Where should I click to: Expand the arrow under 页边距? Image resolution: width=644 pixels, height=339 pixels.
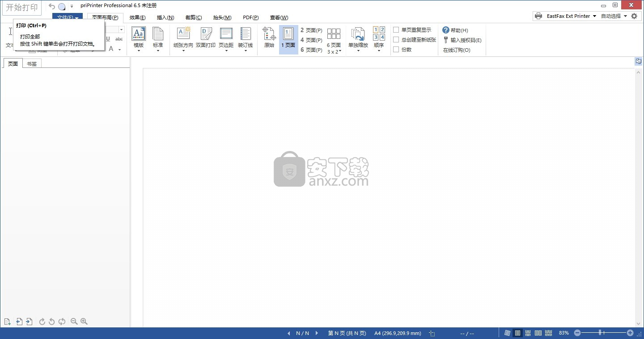(226, 50)
